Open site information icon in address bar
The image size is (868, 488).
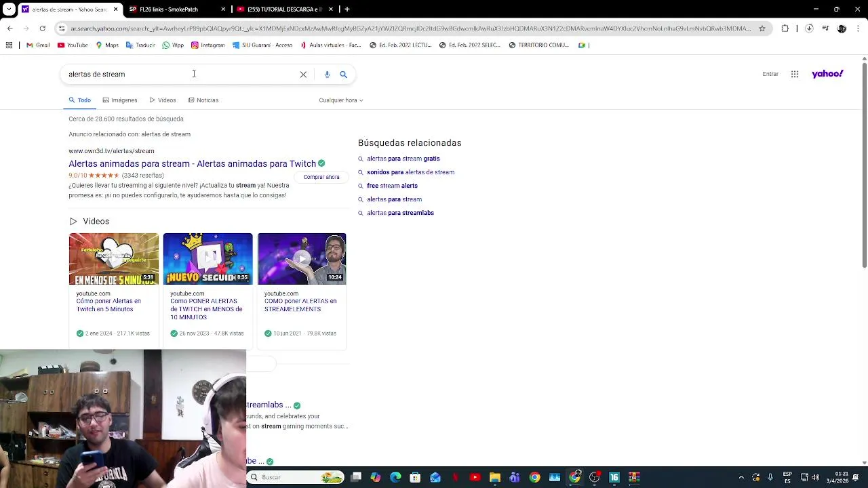click(x=62, y=28)
